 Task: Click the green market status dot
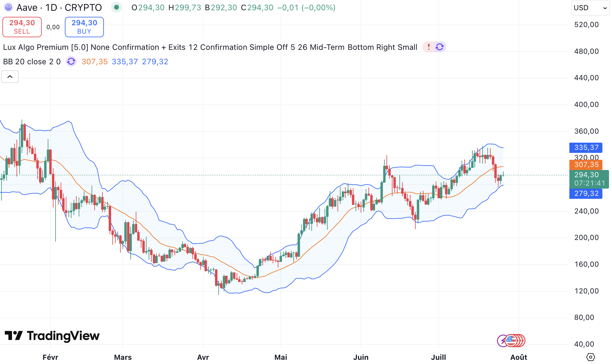click(x=116, y=8)
